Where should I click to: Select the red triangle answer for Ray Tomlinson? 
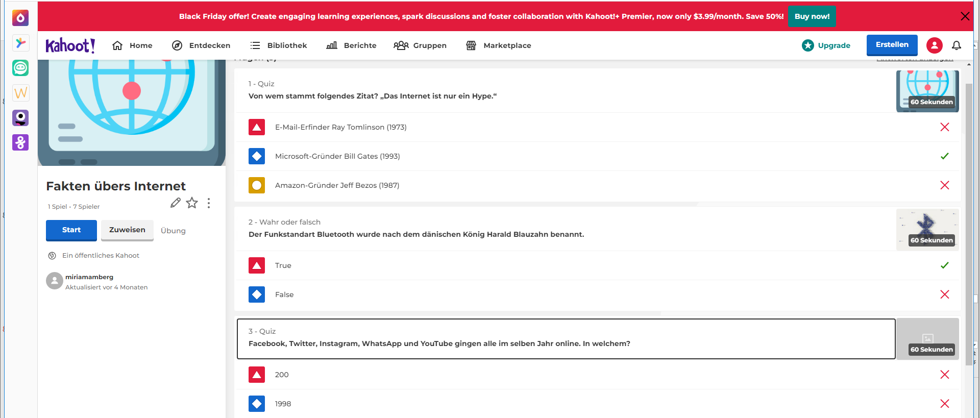coord(257,127)
